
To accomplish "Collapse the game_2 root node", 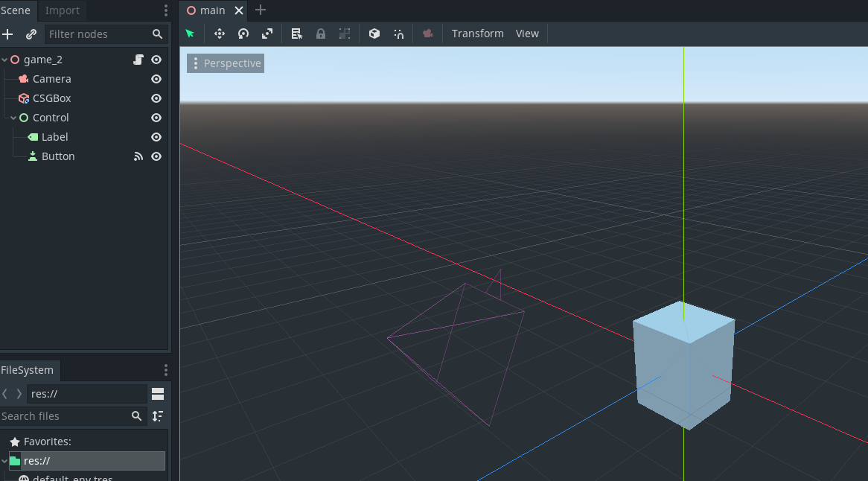I will click(x=4, y=60).
